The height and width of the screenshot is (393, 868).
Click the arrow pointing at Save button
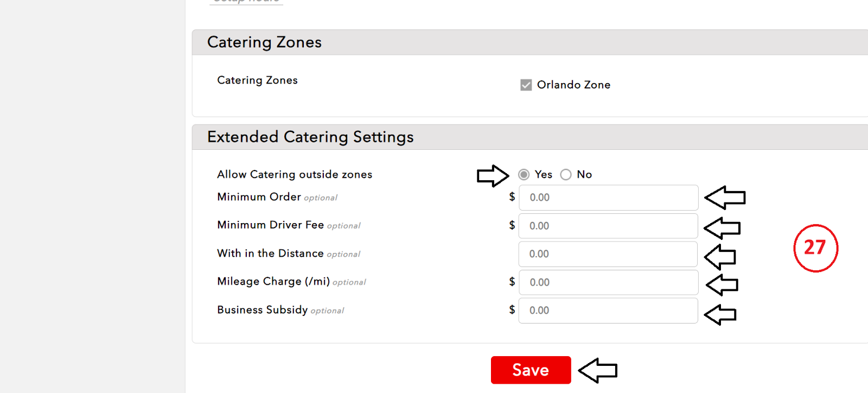coord(598,371)
